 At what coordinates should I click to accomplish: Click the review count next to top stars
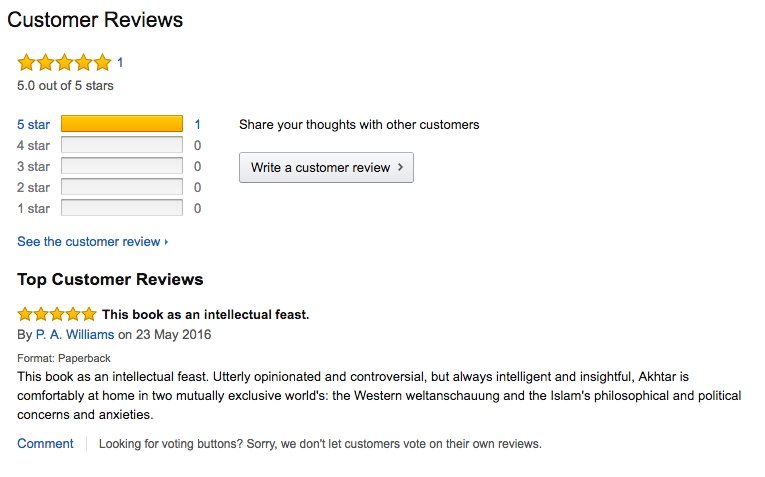(120, 63)
